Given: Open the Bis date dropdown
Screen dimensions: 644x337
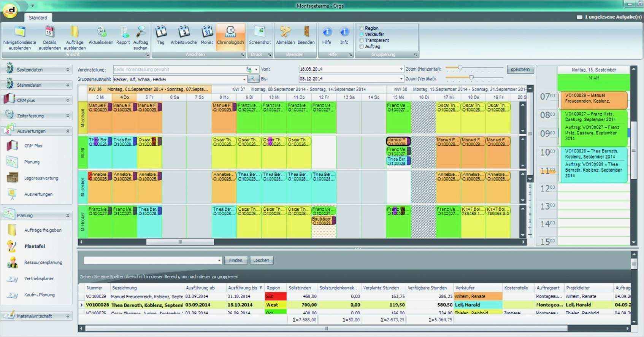Looking at the screenshot, I should point(401,79).
